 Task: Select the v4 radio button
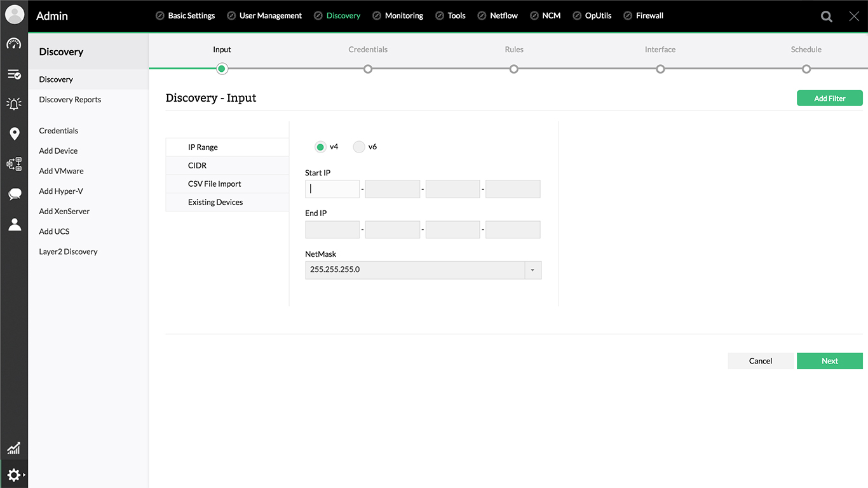pyautogui.click(x=320, y=147)
